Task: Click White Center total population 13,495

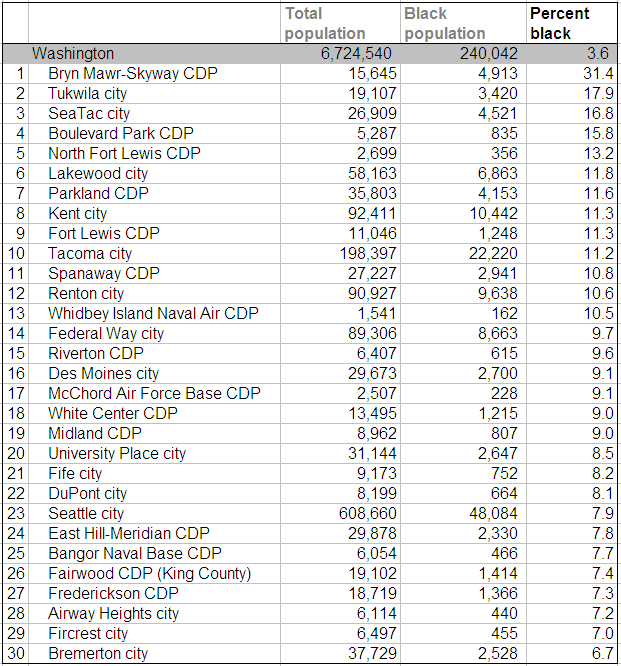Action: pyautogui.click(x=372, y=413)
